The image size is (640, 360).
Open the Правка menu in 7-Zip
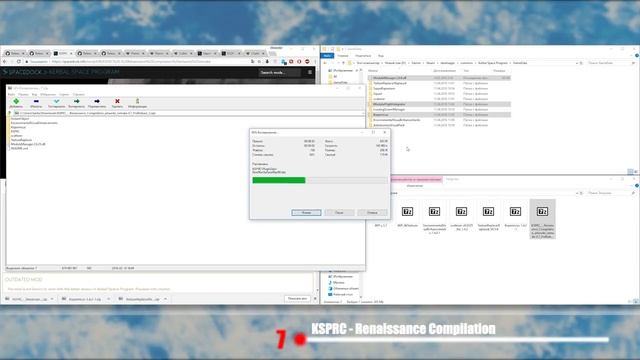click(x=23, y=94)
